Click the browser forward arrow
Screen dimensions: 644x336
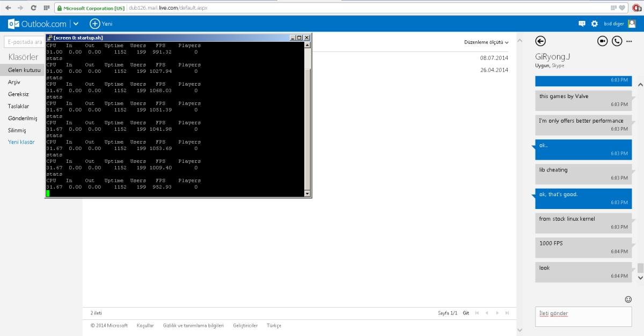[x=21, y=8]
